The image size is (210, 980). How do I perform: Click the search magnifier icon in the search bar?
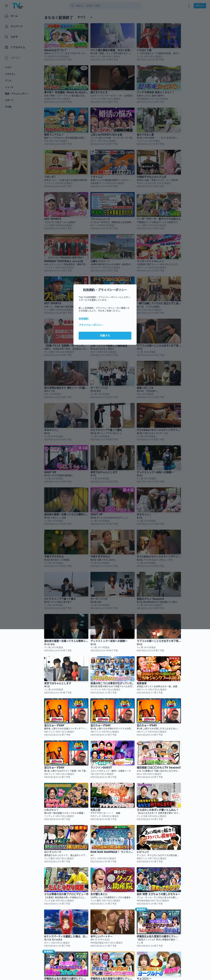[x=72, y=6]
